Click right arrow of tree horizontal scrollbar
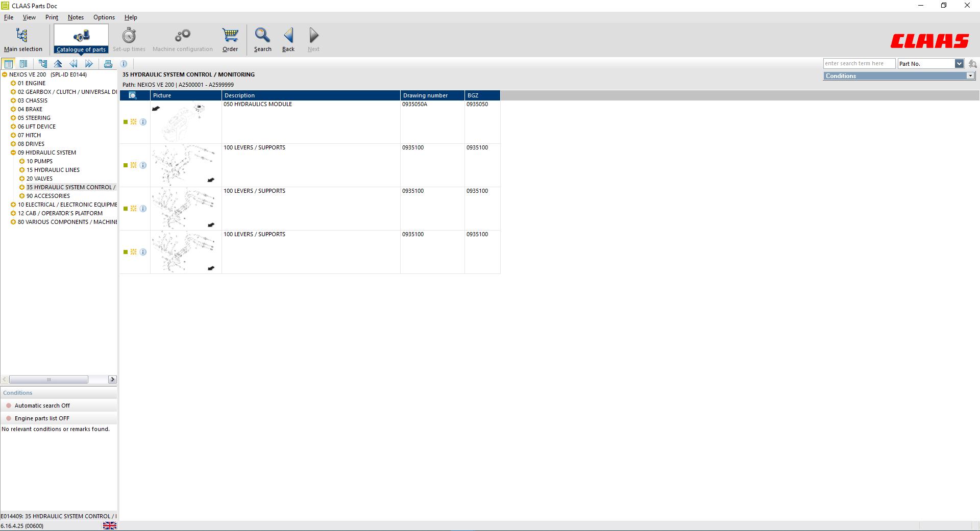The height and width of the screenshot is (531, 980). coord(112,380)
